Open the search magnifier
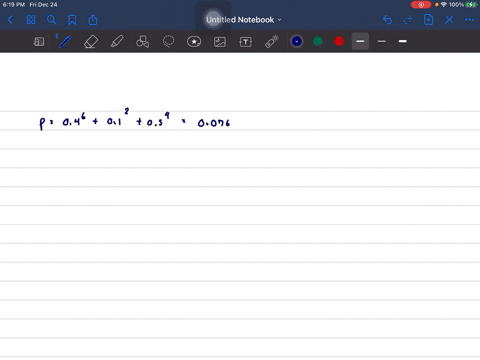Viewport: 480px width, 360px height. (51, 20)
